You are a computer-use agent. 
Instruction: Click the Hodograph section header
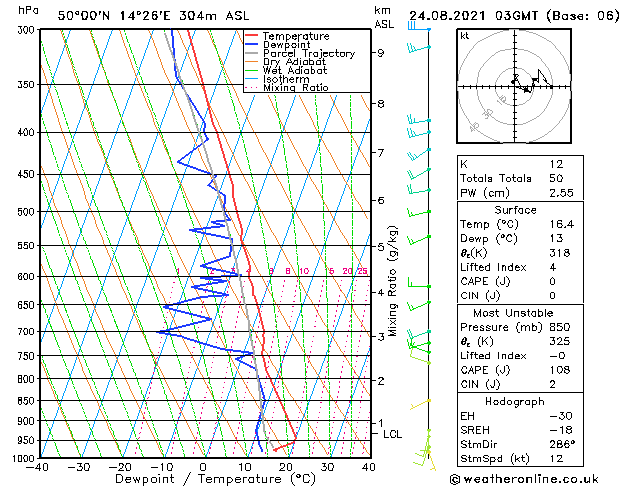[515, 401]
